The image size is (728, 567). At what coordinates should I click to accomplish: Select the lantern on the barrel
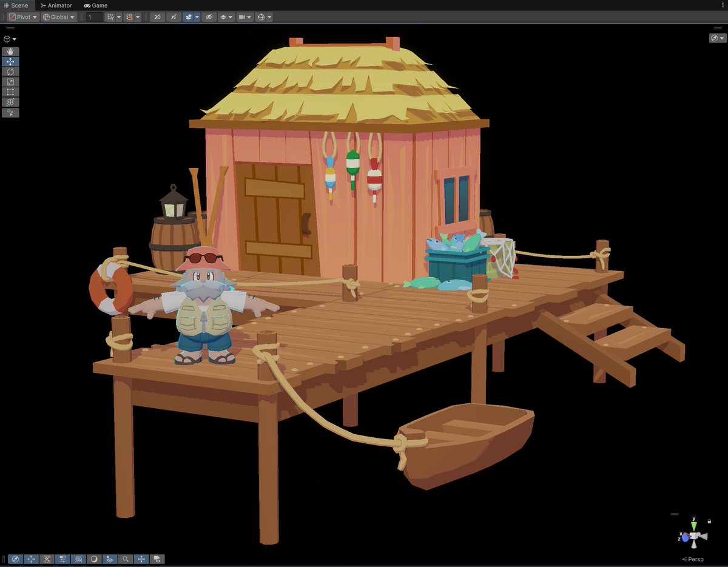[174, 202]
